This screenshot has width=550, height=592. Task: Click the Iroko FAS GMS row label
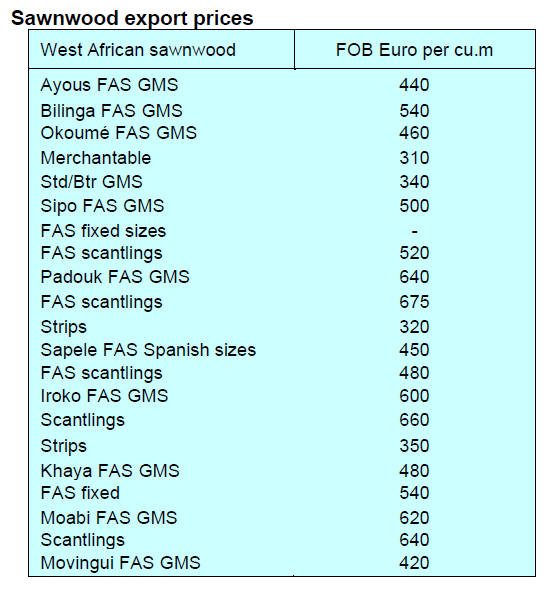pyautogui.click(x=104, y=396)
